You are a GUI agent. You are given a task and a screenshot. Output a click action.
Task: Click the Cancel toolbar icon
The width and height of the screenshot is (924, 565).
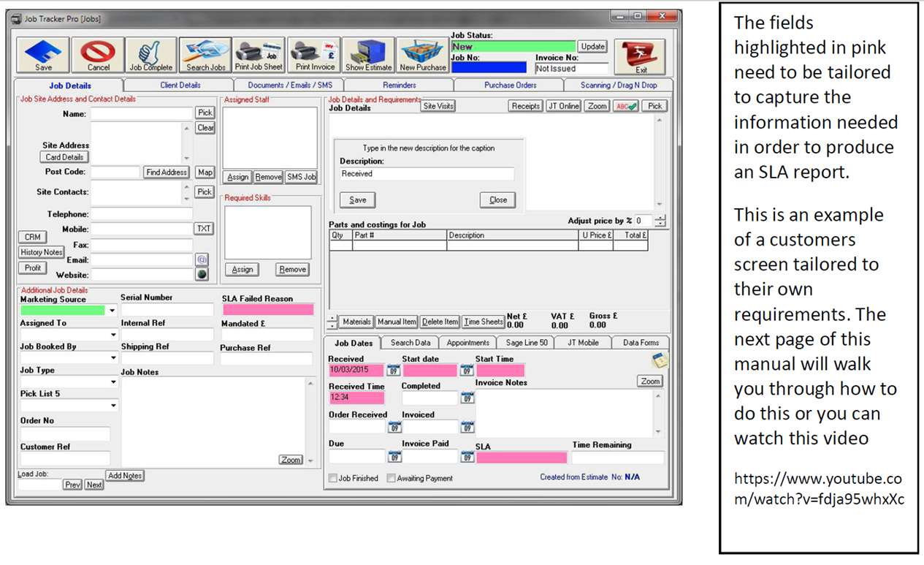pos(99,56)
